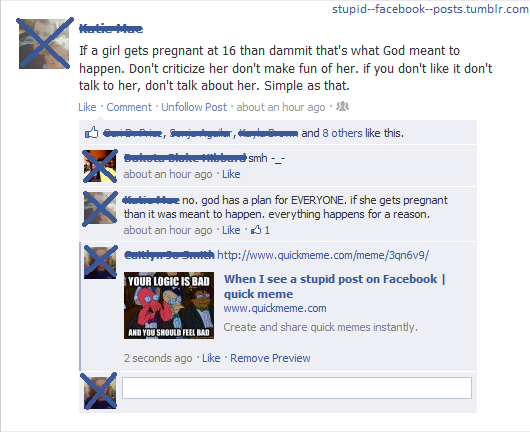This screenshot has height=432, width=530.
Task: Click the smh commenter's crossed-out avatar
Action: 100,166
